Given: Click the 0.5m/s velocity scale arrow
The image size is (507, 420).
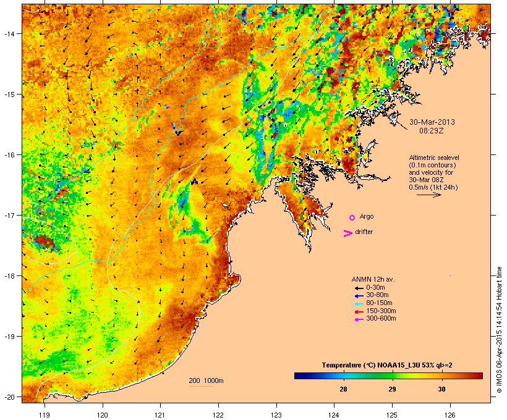Looking at the screenshot, I should [x=428, y=195].
